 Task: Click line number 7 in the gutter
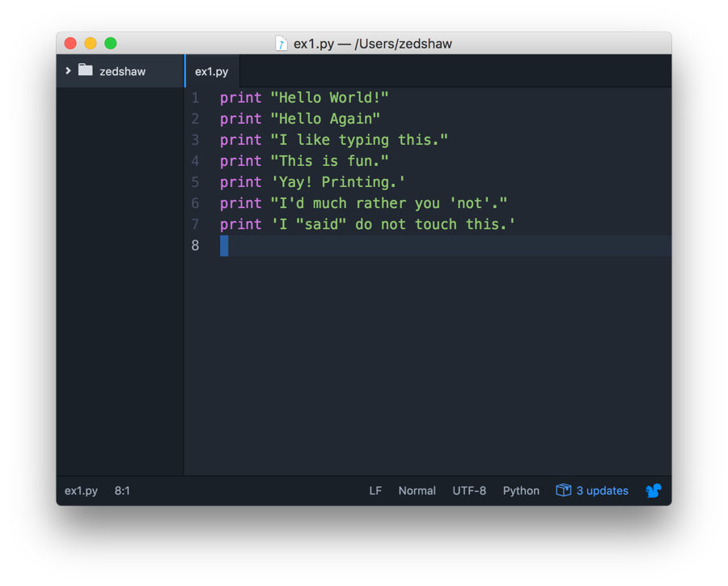pyautogui.click(x=195, y=224)
